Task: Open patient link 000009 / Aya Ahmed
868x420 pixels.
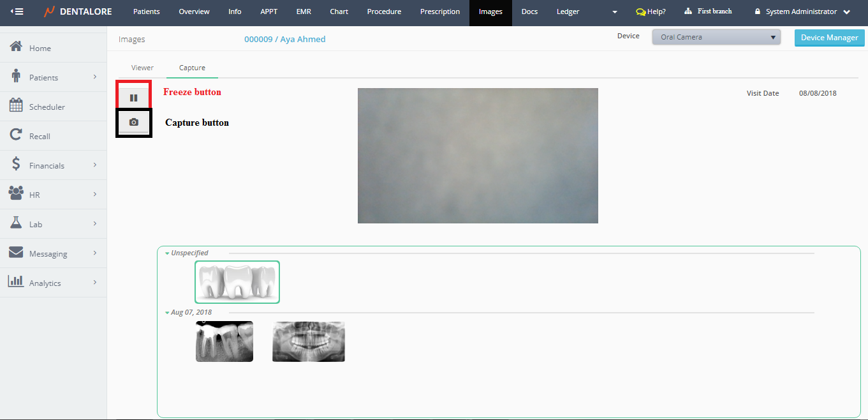Action: pos(284,40)
